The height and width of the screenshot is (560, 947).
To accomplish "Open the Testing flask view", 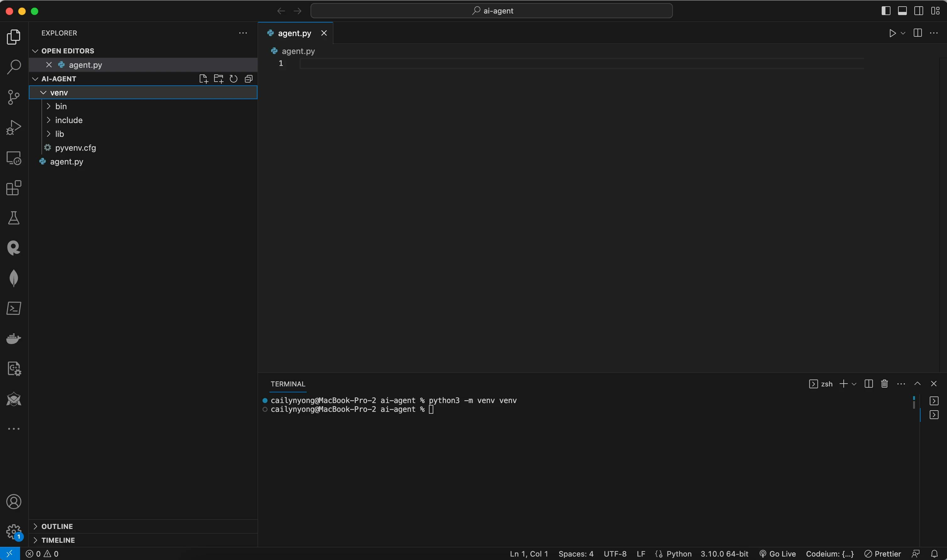I will (14, 218).
